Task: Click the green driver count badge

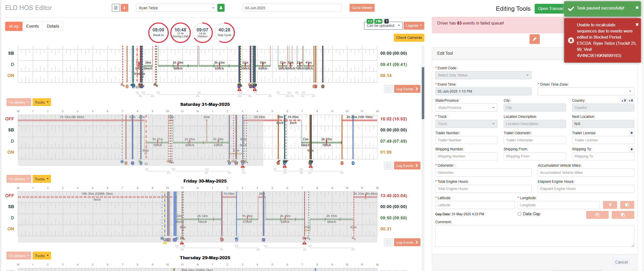Action: (370, 21)
